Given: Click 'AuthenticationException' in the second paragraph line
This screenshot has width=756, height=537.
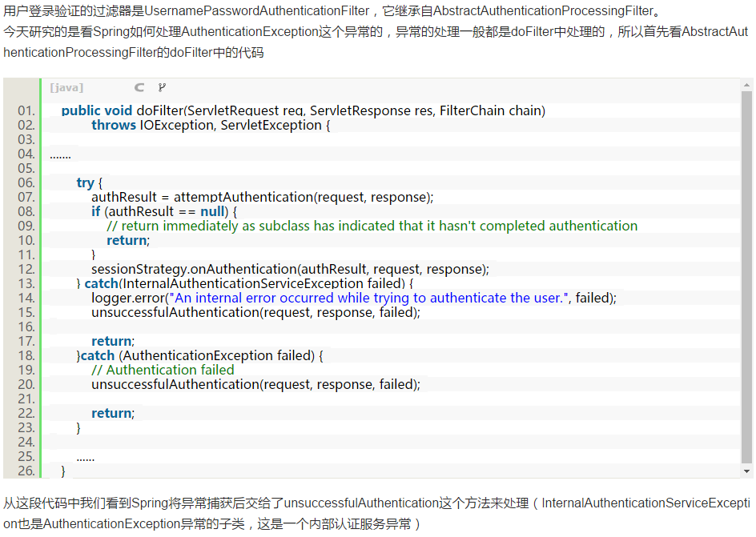Looking at the screenshot, I should tap(250, 32).
